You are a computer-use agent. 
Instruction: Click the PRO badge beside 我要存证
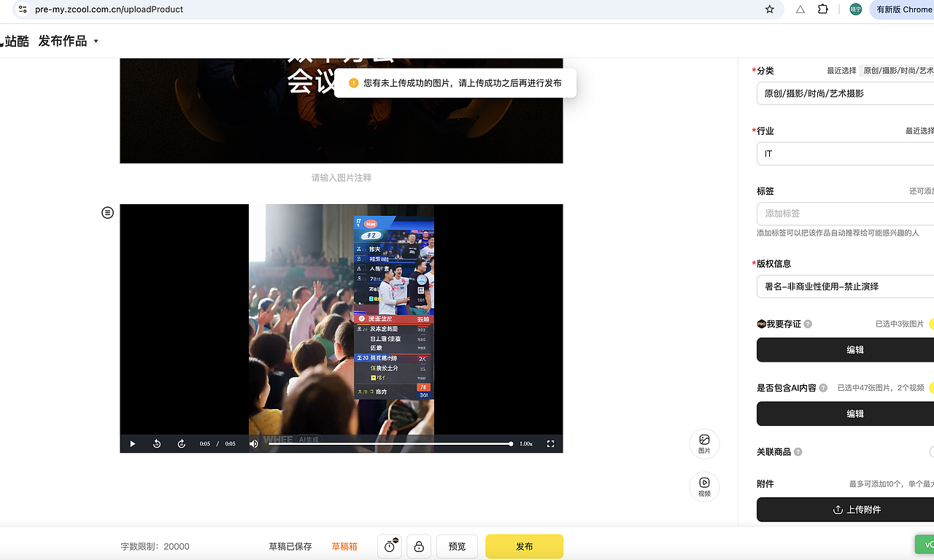[761, 324]
